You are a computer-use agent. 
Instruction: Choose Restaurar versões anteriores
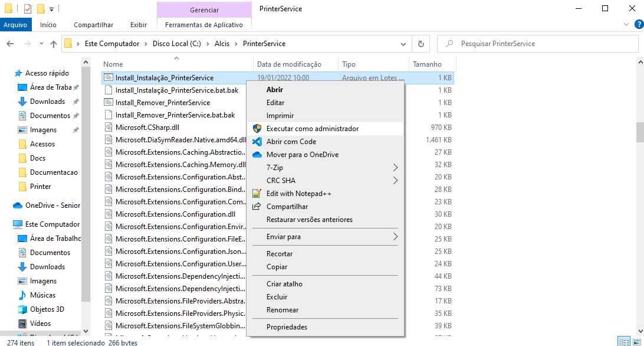click(309, 220)
